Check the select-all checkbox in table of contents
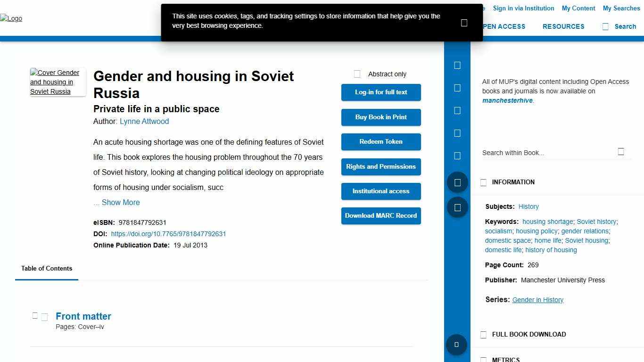 tap(35, 315)
